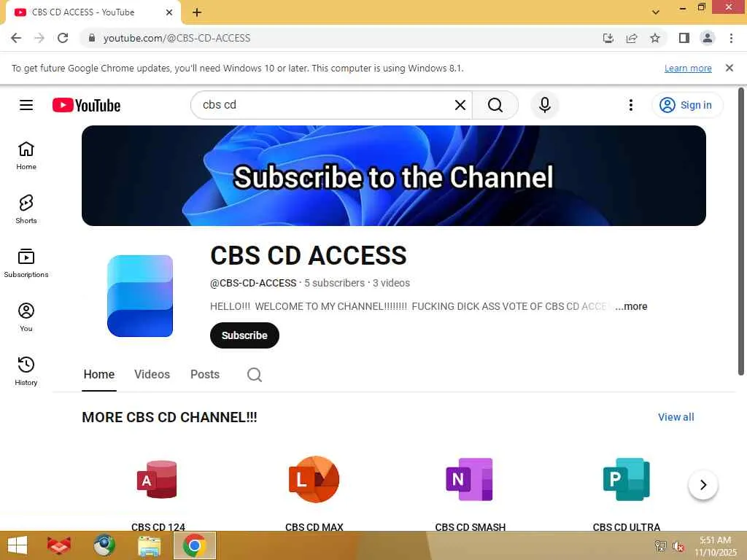Click the MORE CBS CD CHANNEL!!! heading
Image resolution: width=747 pixels, height=560 pixels.
pyautogui.click(x=169, y=417)
